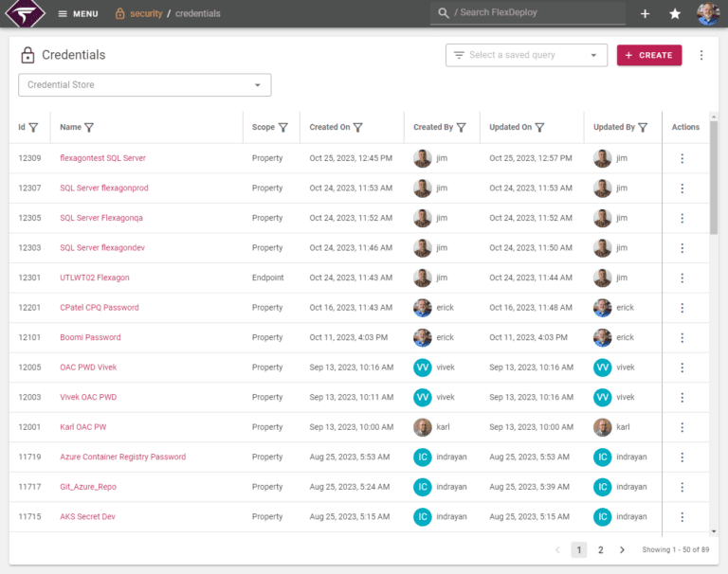Click the FlexDeploy logo icon
This screenshot has width=728, height=574.
25,13
